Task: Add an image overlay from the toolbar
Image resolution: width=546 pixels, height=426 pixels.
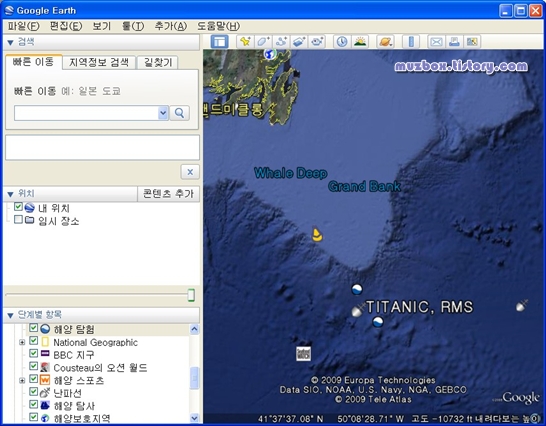Action: point(299,42)
